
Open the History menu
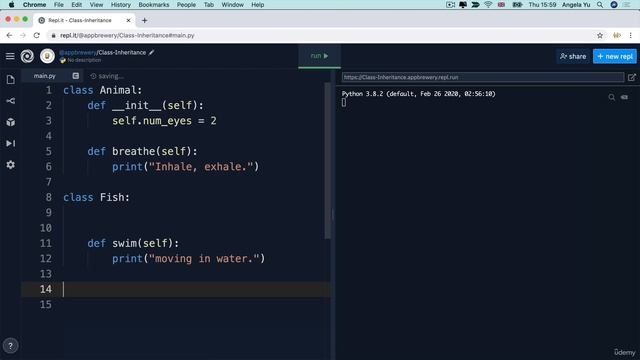[121, 5]
